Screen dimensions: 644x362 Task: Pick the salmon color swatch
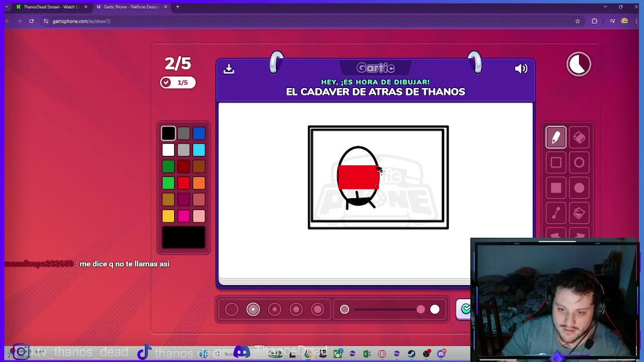[x=199, y=200]
